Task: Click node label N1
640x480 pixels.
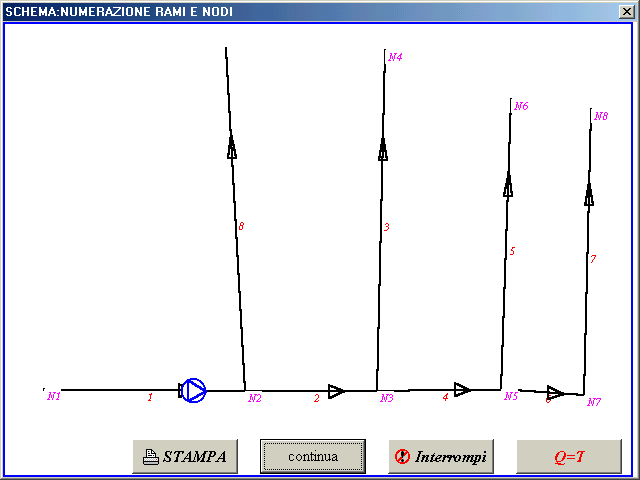Action: click(x=54, y=396)
